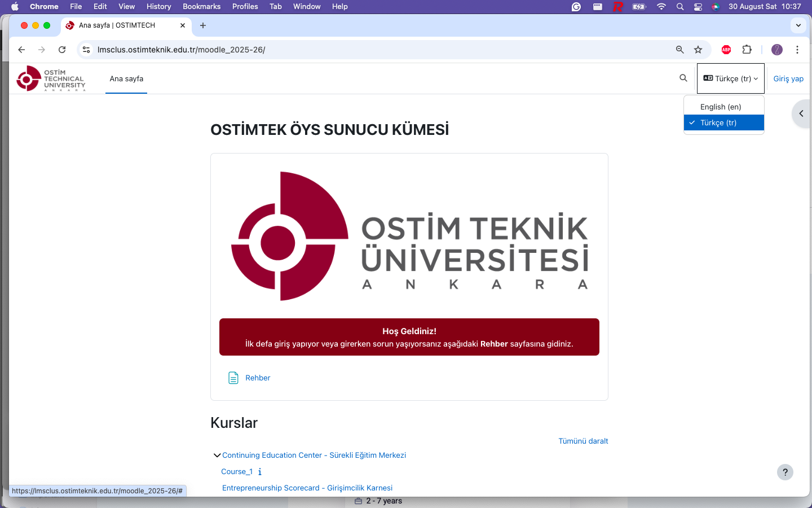The height and width of the screenshot is (508, 812).
Task: Click the Rehber document icon
Action: coord(233,378)
